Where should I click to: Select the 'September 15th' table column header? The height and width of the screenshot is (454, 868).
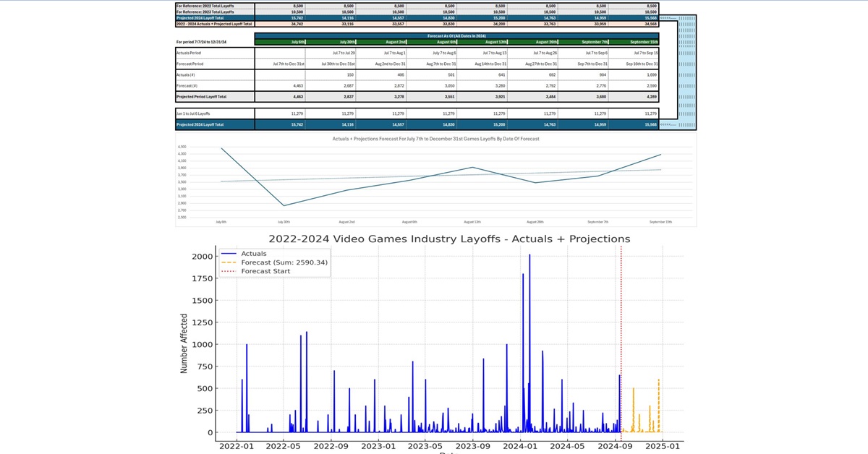point(644,42)
